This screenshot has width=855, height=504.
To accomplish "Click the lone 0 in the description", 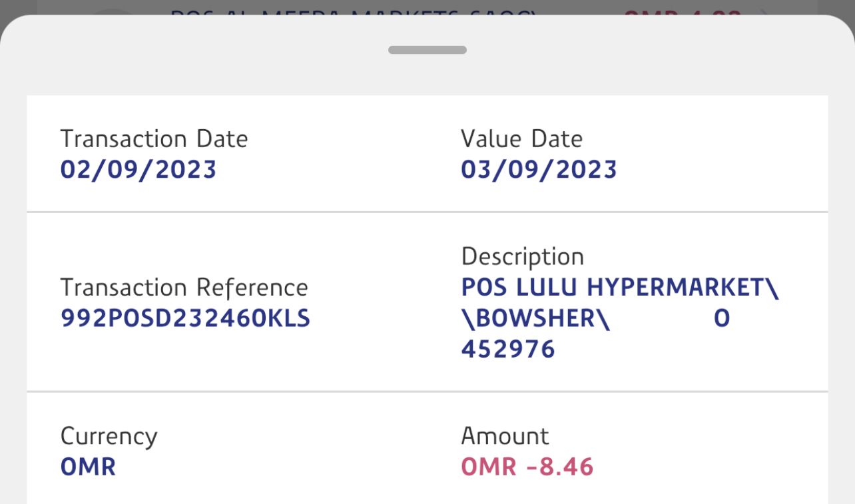I will pyautogui.click(x=722, y=319).
